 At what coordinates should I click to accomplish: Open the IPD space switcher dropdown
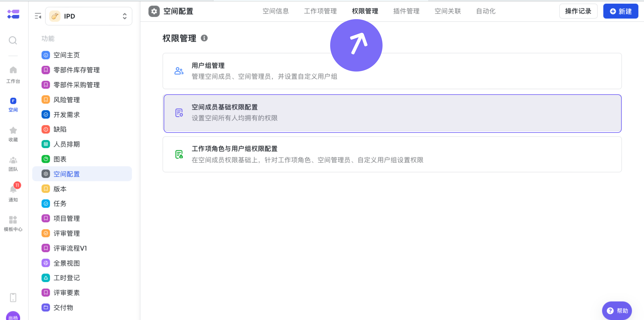click(89, 16)
